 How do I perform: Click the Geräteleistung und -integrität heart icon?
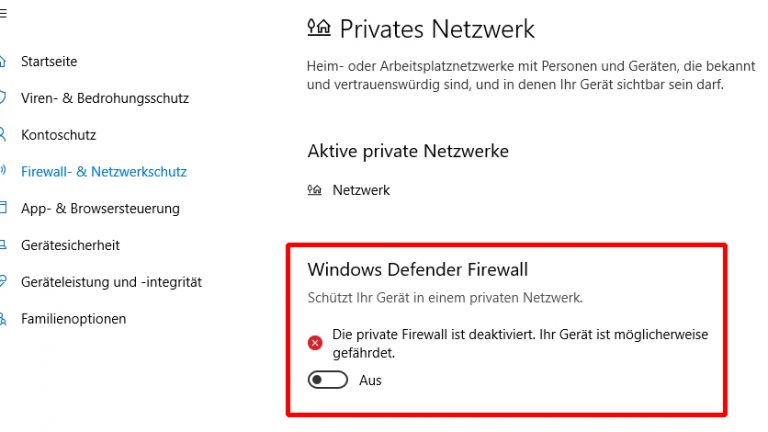click(3, 283)
